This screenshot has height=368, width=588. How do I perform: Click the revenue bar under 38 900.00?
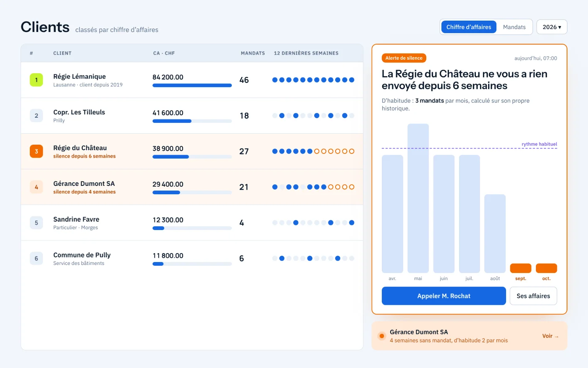click(x=192, y=157)
